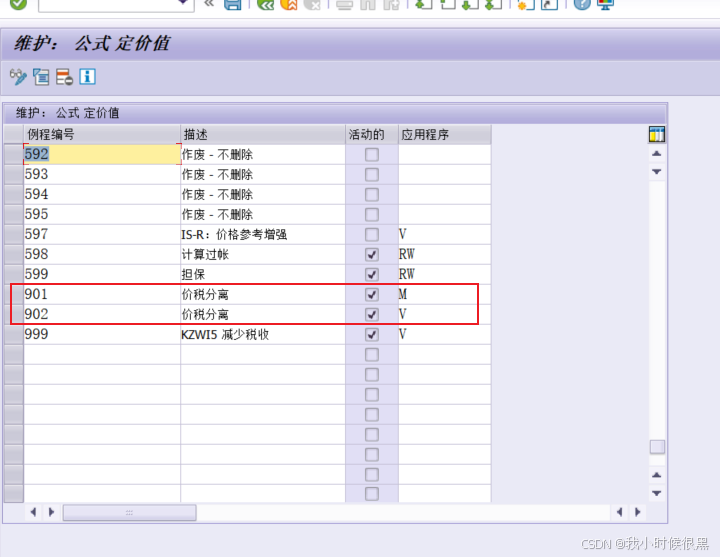Image resolution: width=720 pixels, height=557 pixels.
Task: Click the delete row icon
Action: [x=64, y=77]
